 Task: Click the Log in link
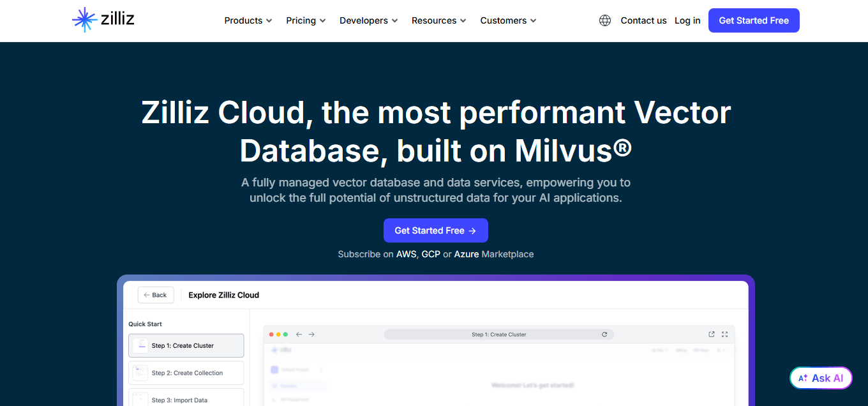coord(687,20)
